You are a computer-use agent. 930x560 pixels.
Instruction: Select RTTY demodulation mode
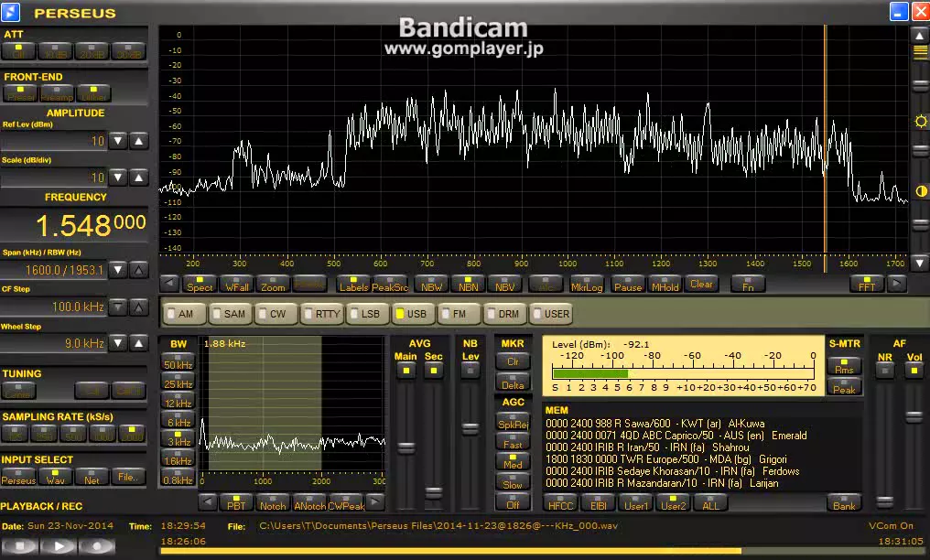click(x=322, y=314)
